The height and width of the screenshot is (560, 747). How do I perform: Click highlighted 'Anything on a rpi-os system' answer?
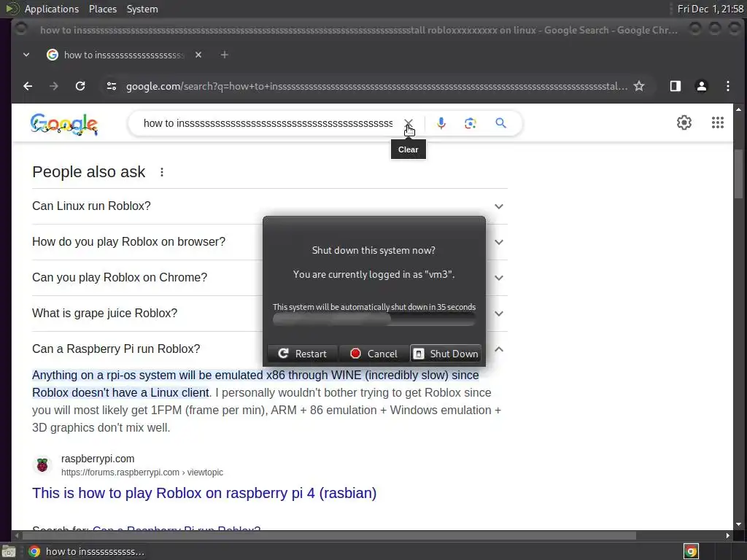pos(255,384)
